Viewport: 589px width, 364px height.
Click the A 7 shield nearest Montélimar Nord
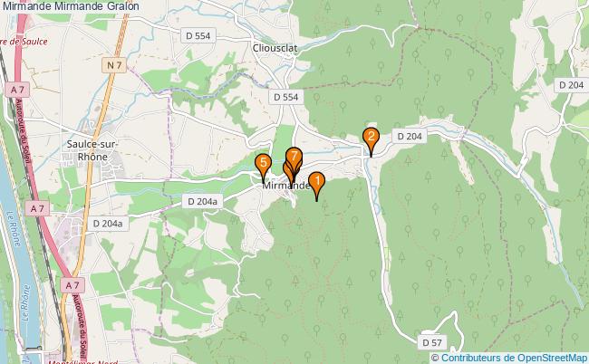click(72, 285)
